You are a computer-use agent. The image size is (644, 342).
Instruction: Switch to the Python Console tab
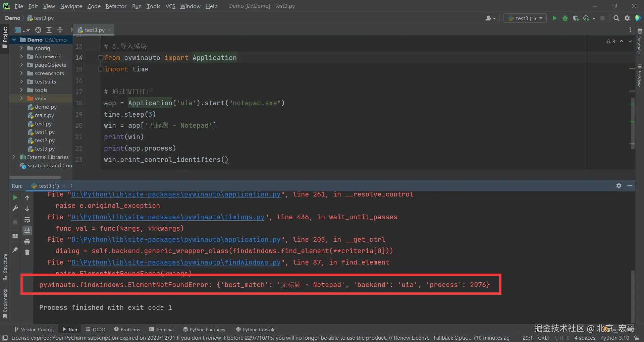pyautogui.click(x=256, y=330)
